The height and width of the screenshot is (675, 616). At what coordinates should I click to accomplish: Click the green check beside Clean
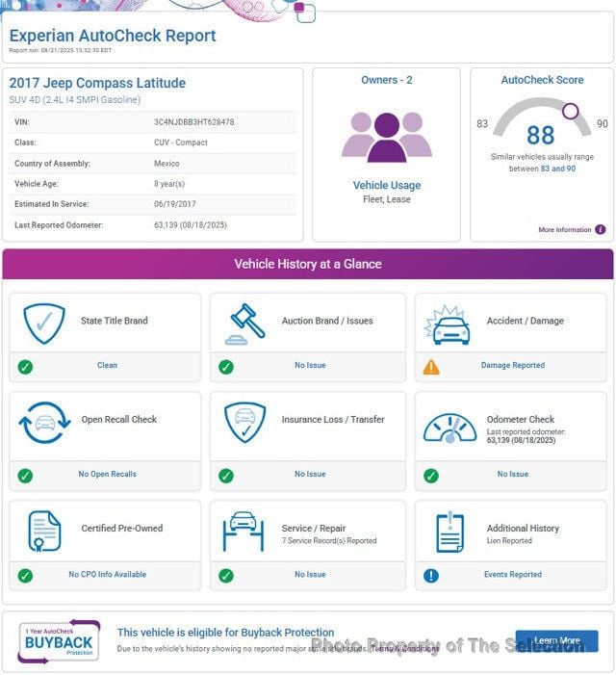coord(25,367)
